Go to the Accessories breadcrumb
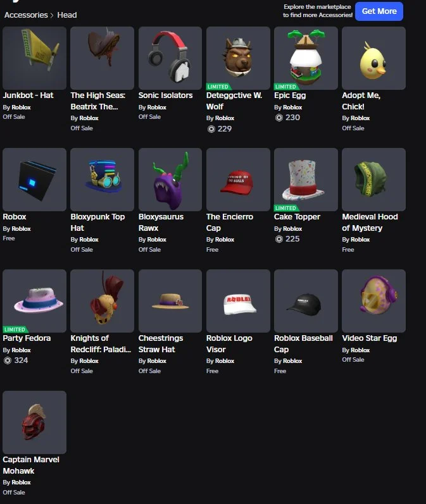The image size is (426, 504). [x=26, y=15]
